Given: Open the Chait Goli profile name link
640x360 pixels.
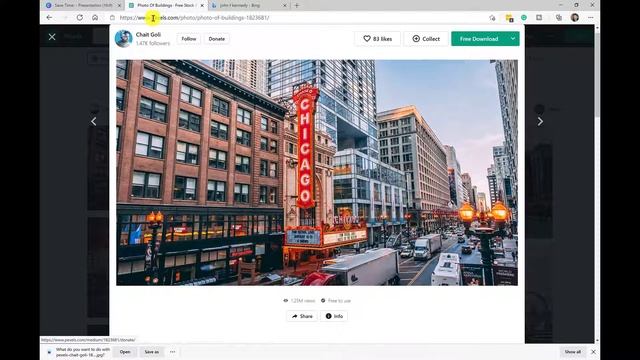Looking at the screenshot, I should pyautogui.click(x=148, y=35).
